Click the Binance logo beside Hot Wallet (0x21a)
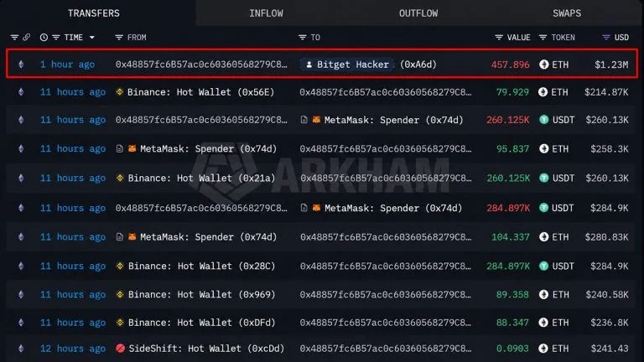Viewport: 644px width, 362px height. click(x=120, y=178)
